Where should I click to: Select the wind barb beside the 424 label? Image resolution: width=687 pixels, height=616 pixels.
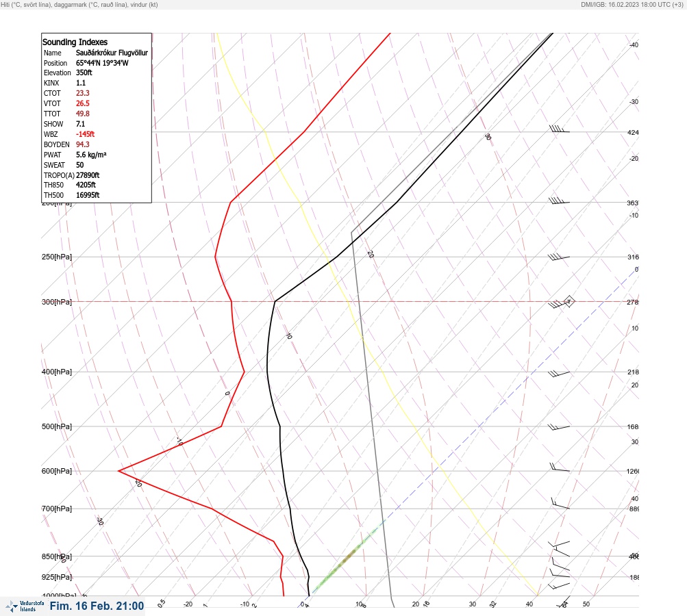coord(559,129)
